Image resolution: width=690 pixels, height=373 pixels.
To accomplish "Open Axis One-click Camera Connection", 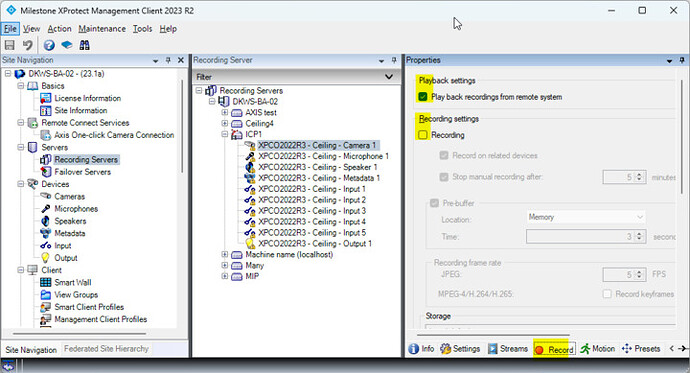I will pos(114,135).
